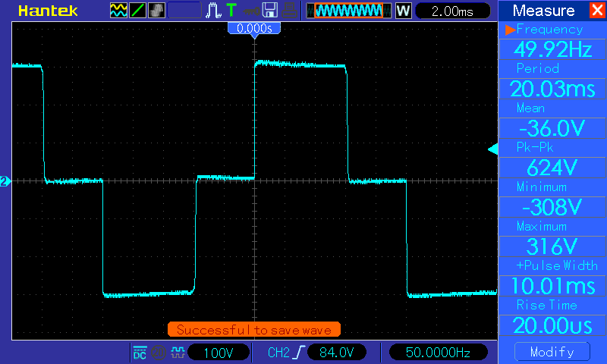Click the green diagonal line icon

coord(137,11)
